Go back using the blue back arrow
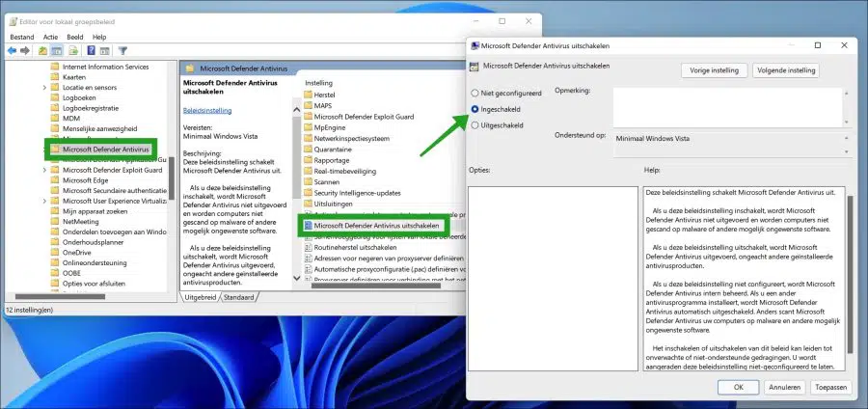 pos(12,51)
